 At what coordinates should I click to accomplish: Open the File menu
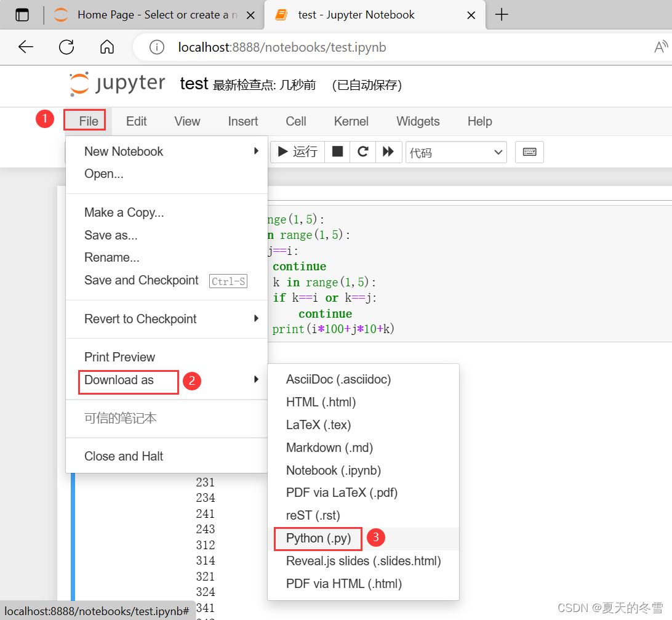click(88, 121)
